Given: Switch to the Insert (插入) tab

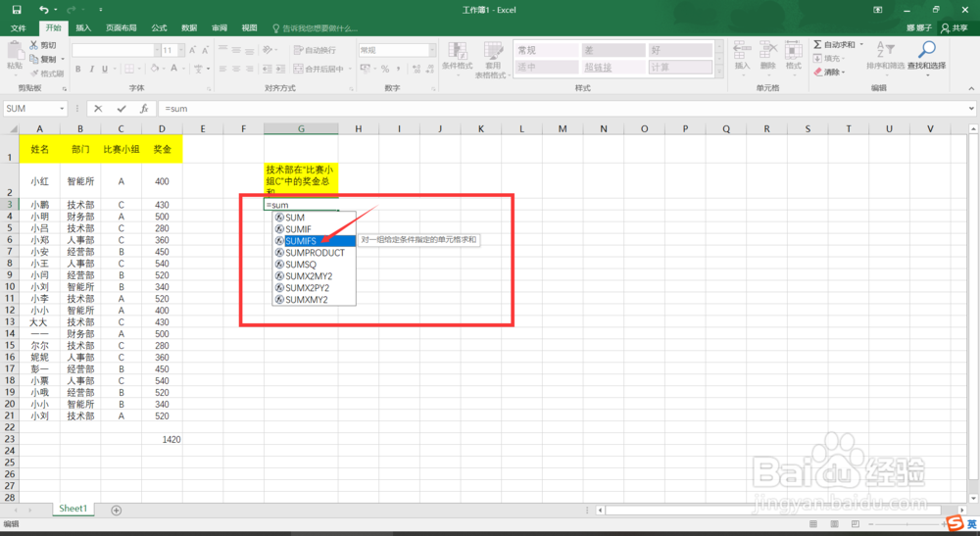Looking at the screenshot, I should [83, 27].
